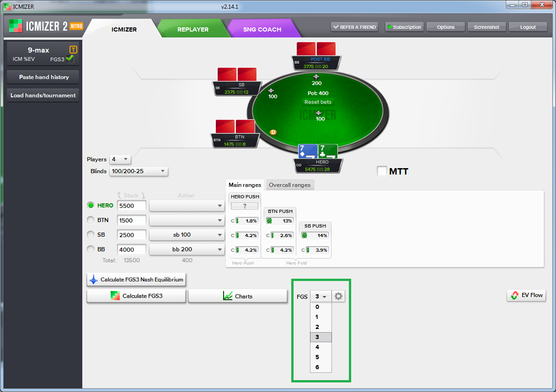556x392 pixels.
Task: Open EV Flow
Action: [526, 295]
